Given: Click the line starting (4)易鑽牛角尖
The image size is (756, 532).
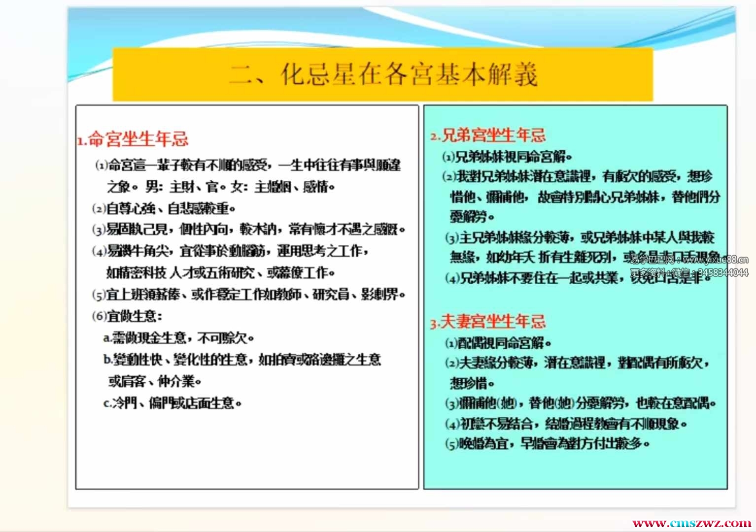Looking at the screenshot, I should tap(230, 251).
